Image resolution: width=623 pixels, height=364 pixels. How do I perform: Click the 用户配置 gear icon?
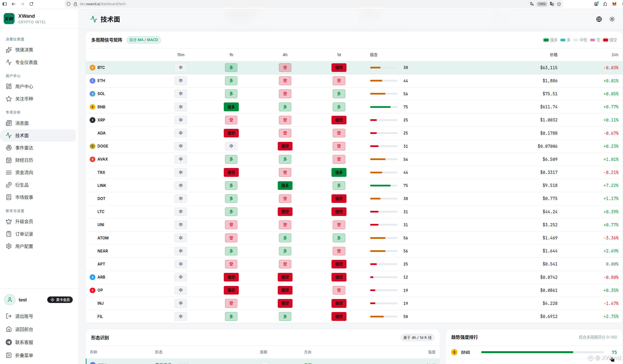[x=9, y=246]
